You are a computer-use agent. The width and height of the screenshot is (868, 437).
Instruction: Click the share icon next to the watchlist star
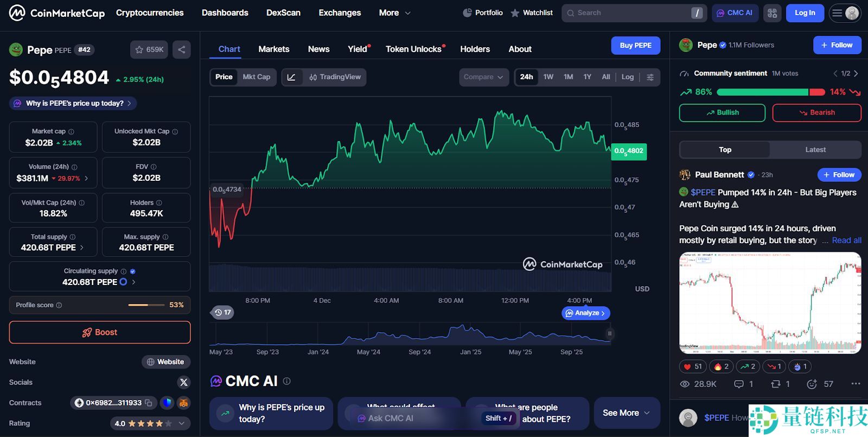click(181, 49)
